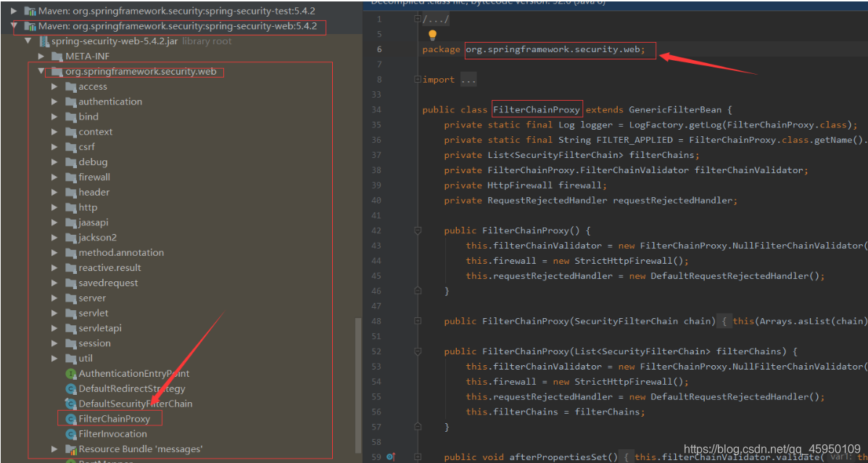Click the jackson2 package folder icon
Viewport: 868px width, 463px height.
pyautogui.click(x=70, y=238)
